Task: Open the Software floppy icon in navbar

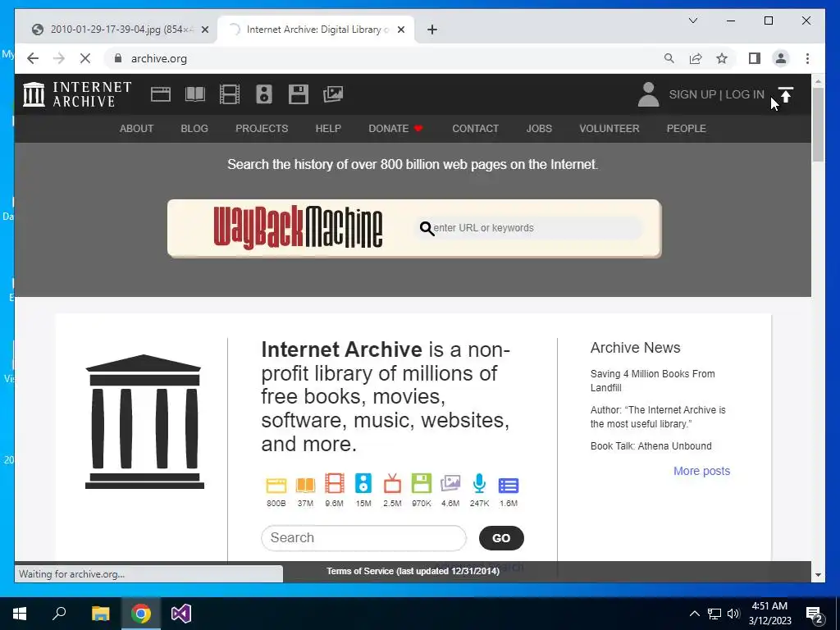Action: (299, 94)
